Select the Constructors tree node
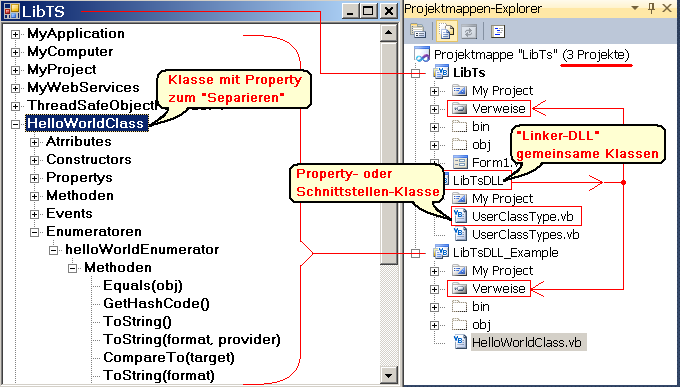Viewport: 680px width, 387px height. click(88, 160)
